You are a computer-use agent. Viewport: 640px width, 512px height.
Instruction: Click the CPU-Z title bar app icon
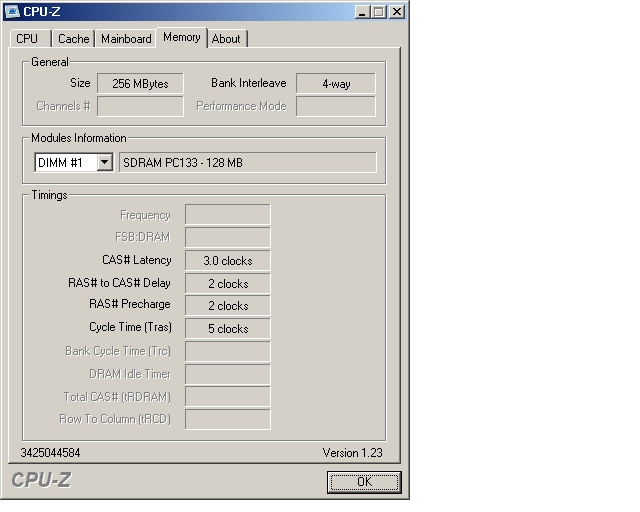[x=12, y=11]
